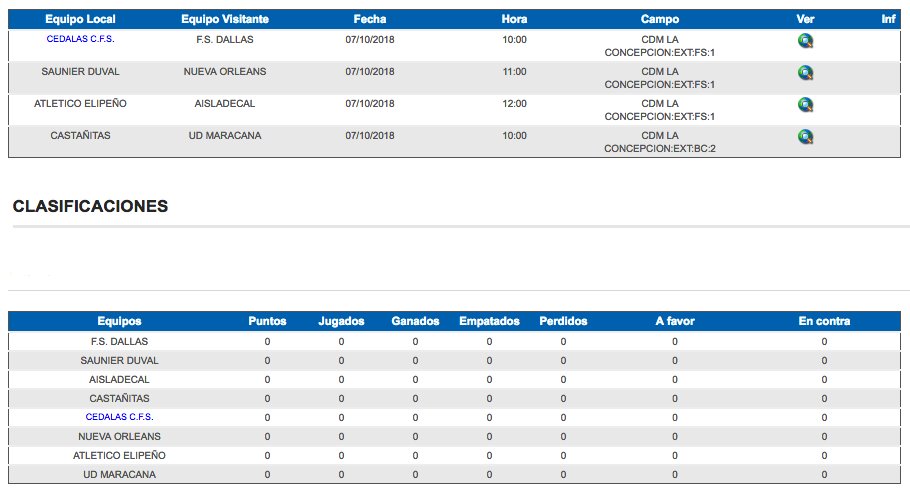
Task: Select UD MARACANA in visiting team column
Action: 225,135
